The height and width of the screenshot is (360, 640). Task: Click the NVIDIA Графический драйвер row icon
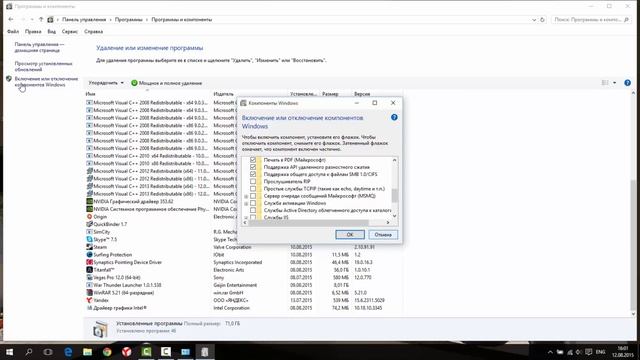[x=89, y=201]
